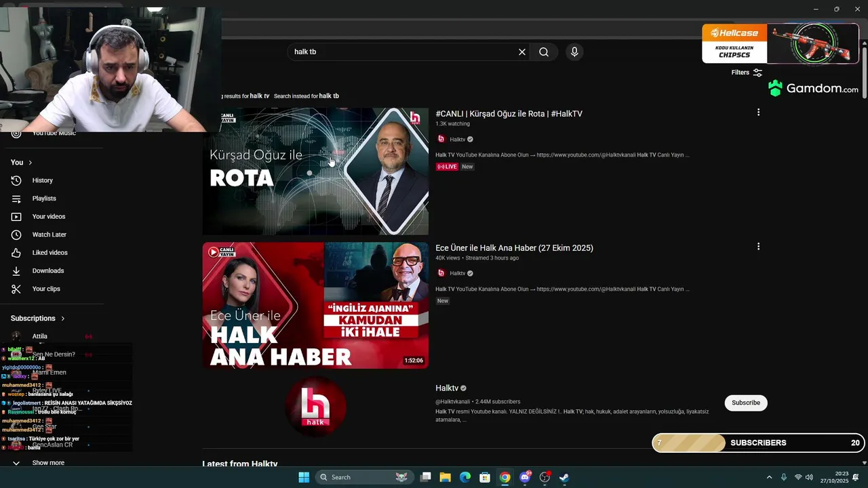Subscribe to the Halktv channel
Viewport: 868px width, 488px height.
coord(746,403)
